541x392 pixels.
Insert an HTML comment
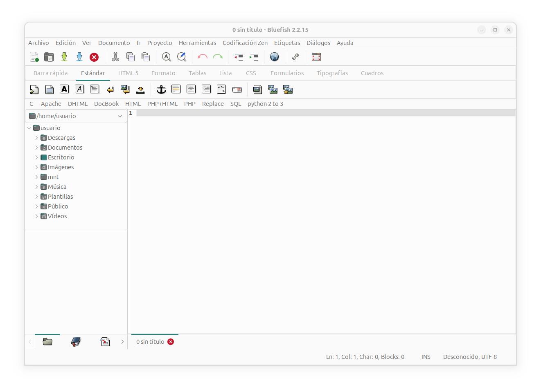click(x=221, y=89)
